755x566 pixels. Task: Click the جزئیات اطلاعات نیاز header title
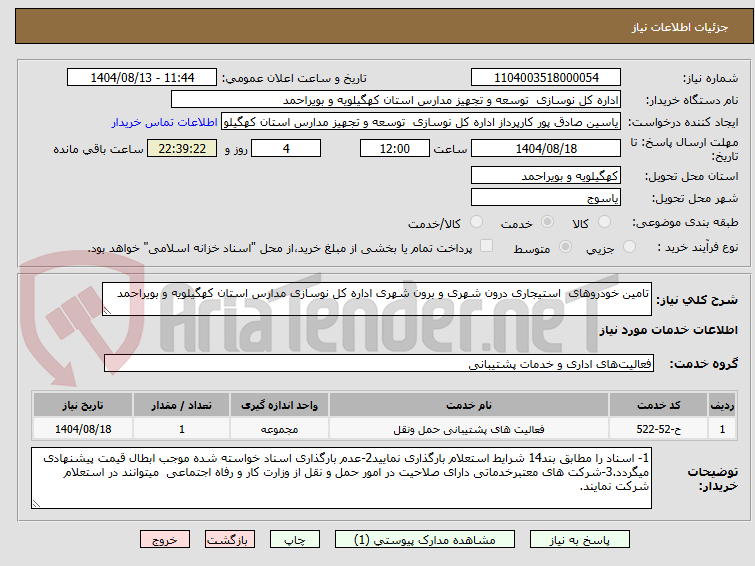click(x=679, y=27)
